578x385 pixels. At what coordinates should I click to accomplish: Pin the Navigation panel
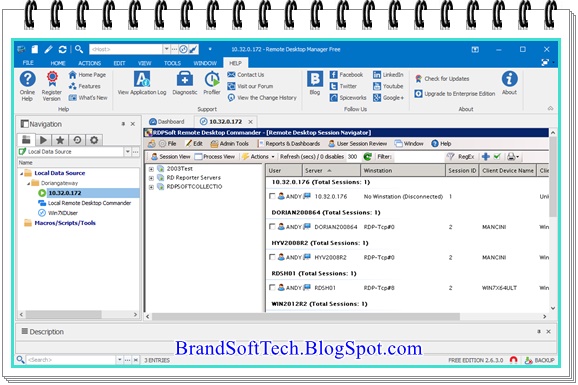pos(123,124)
